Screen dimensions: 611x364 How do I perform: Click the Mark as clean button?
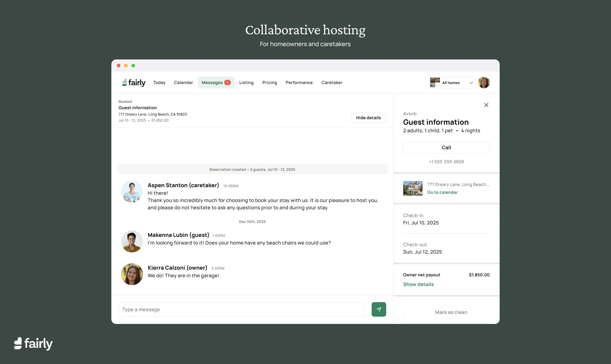tap(451, 312)
